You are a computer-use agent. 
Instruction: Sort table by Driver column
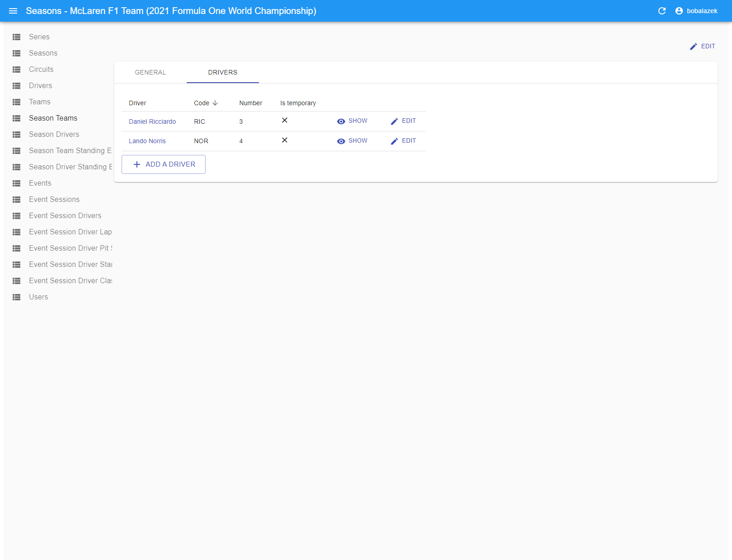click(x=137, y=103)
